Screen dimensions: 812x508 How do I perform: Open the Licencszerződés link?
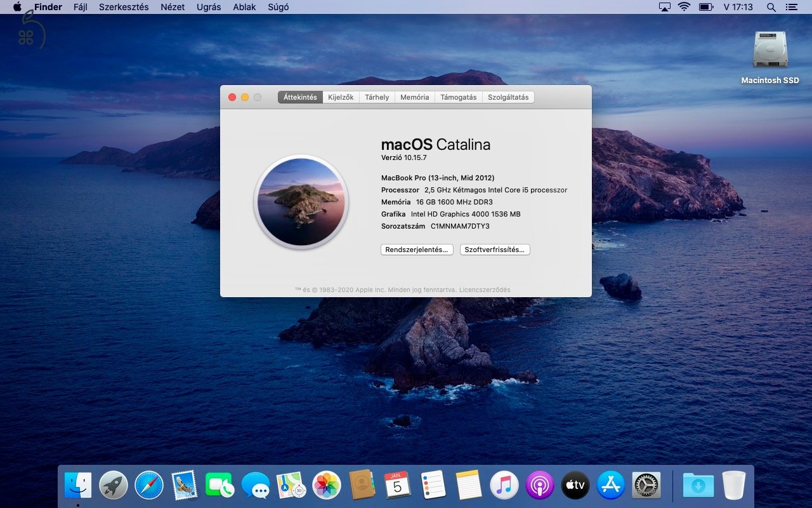485,290
